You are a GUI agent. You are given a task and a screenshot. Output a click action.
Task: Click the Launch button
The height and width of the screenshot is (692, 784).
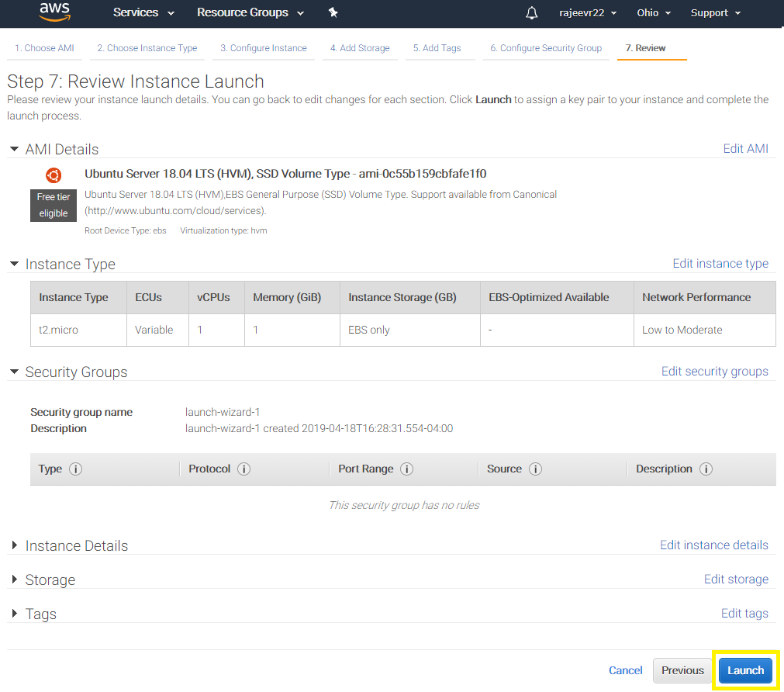click(x=745, y=670)
